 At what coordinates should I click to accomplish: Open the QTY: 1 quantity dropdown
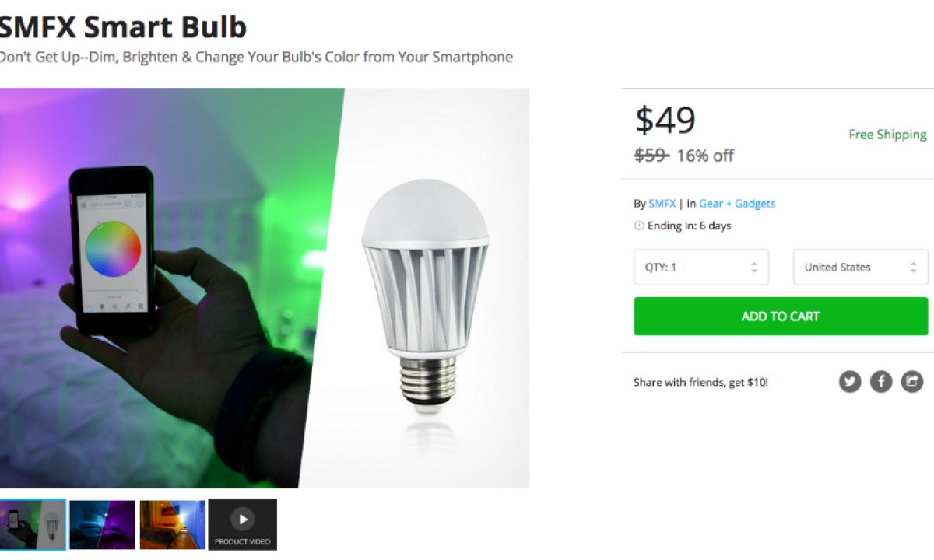coord(701,267)
